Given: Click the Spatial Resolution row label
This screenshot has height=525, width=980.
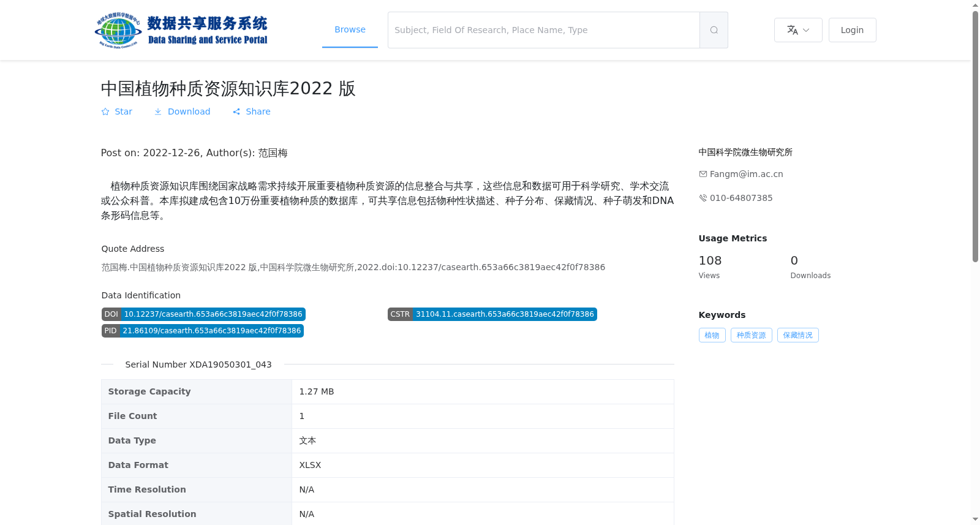Looking at the screenshot, I should click(152, 514).
